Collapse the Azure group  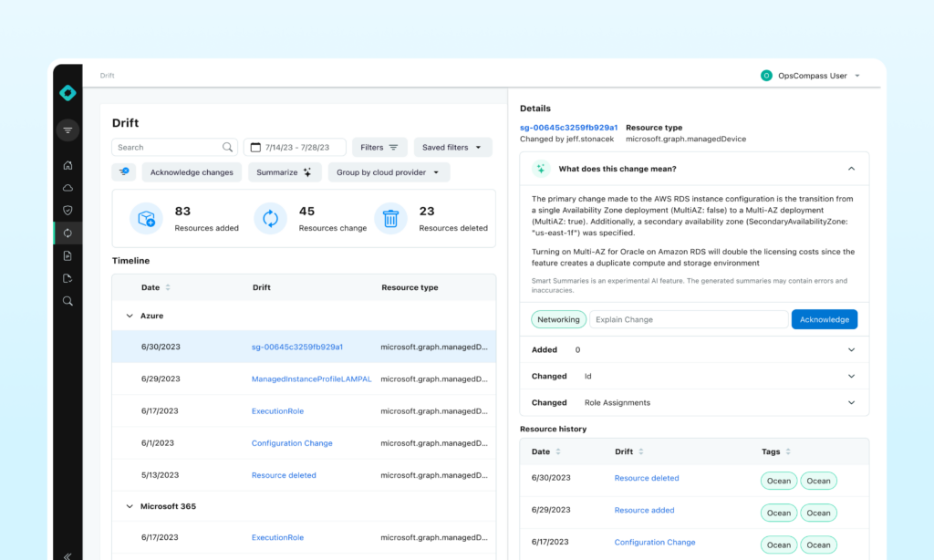(x=130, y=316)
